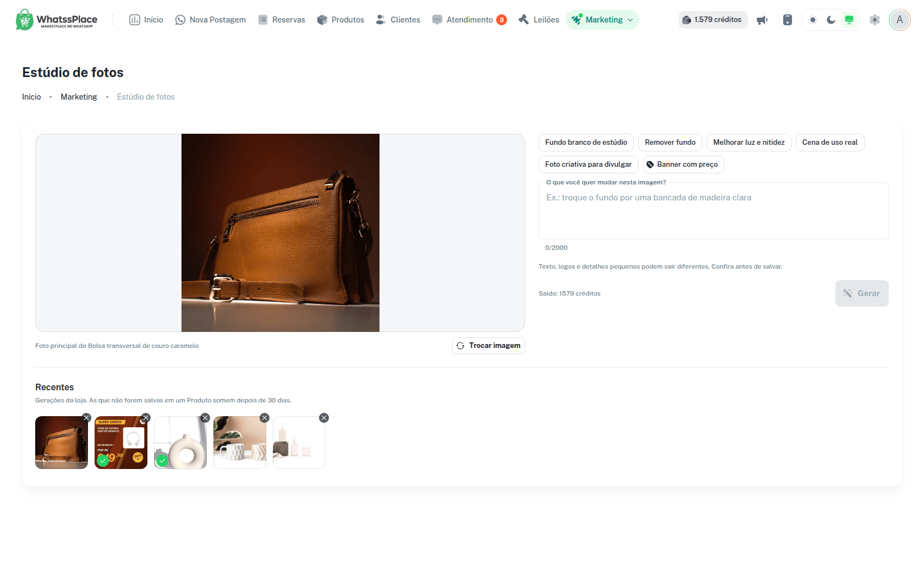This screenshot has height=578, width=924.
Task: Open user avatar A menu
Action: (900, 20)
